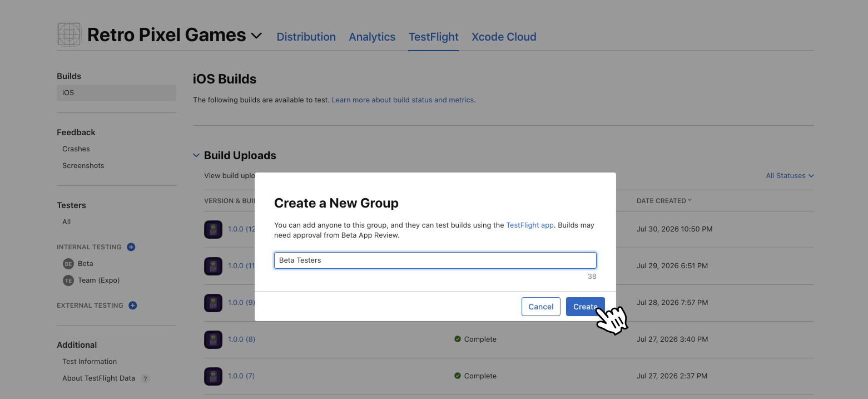
Task: Click the app thumbnail for build 1.0.0 (7)
Action: (213, 376)
